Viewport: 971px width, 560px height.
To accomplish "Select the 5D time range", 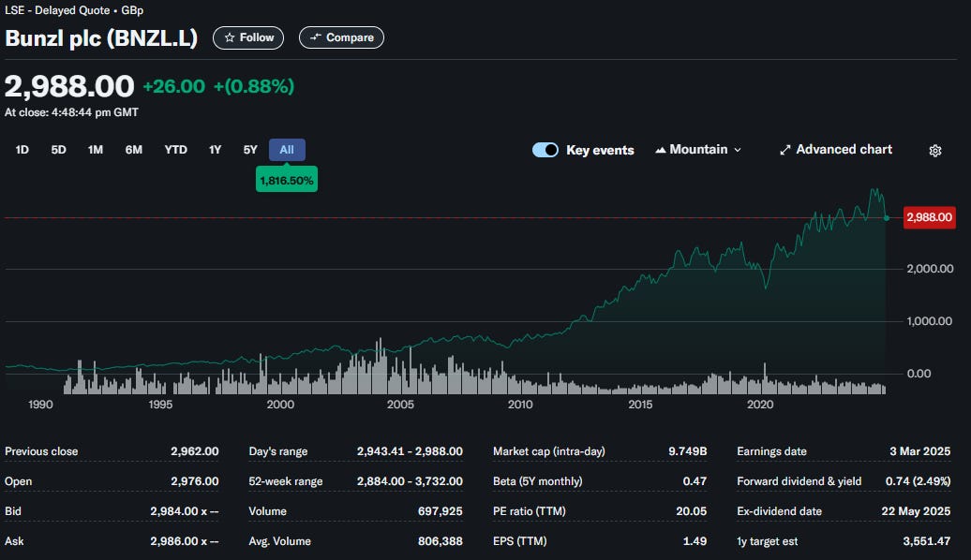I will [x=58, y=150].
